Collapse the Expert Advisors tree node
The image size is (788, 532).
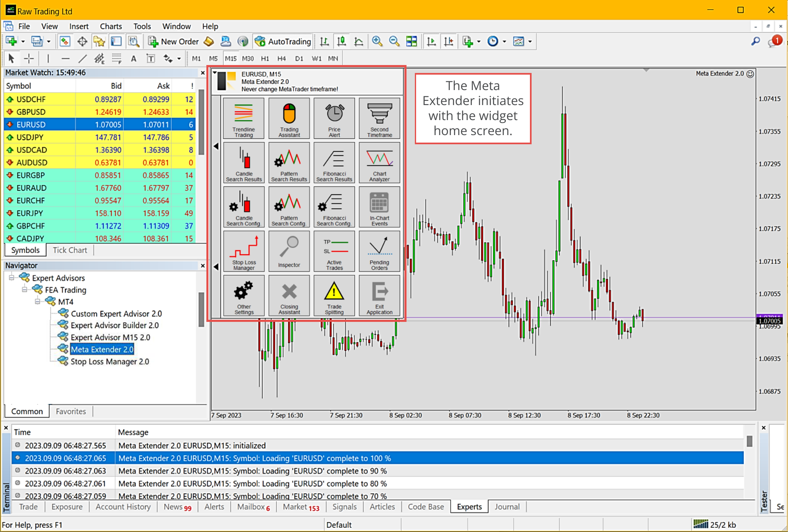(12, 278)
